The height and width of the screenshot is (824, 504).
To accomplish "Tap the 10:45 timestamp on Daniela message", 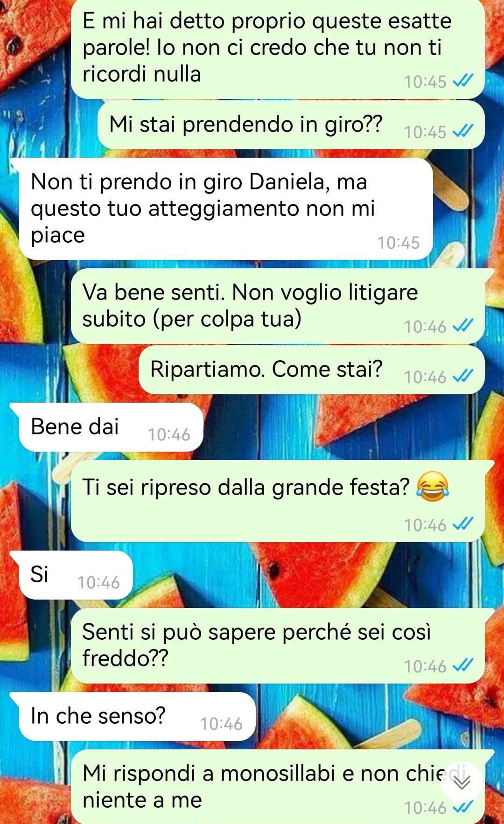I will point(399,243).
